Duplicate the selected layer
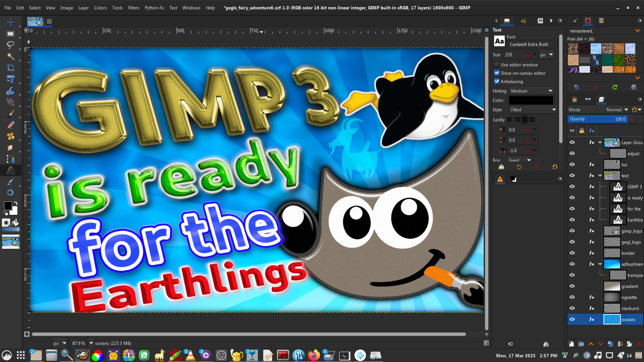The height and width of the screenshot is (362, 644). [610, 344]
